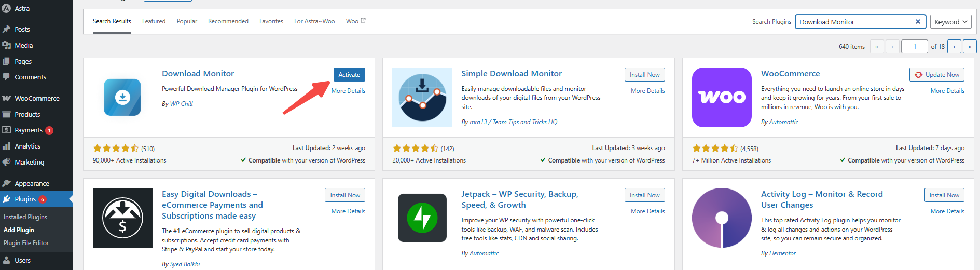Open Installed Plugins in sidebar submenu

[25, 217]
